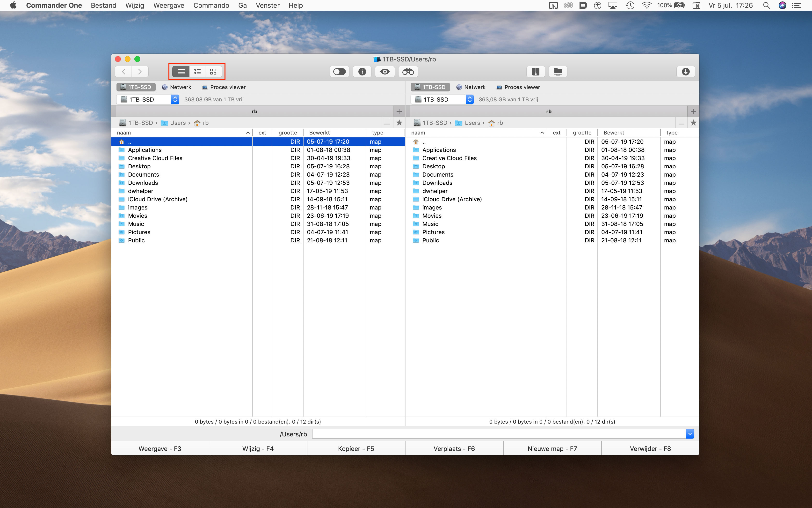
Task: Add new tab in right panel
Action: pyautogui.click(x=693, y=112)
